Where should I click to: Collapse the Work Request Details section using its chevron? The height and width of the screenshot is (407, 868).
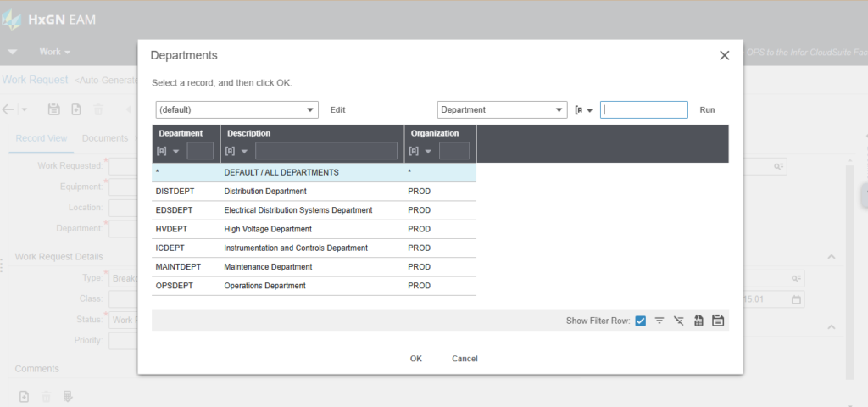[831, 257]
